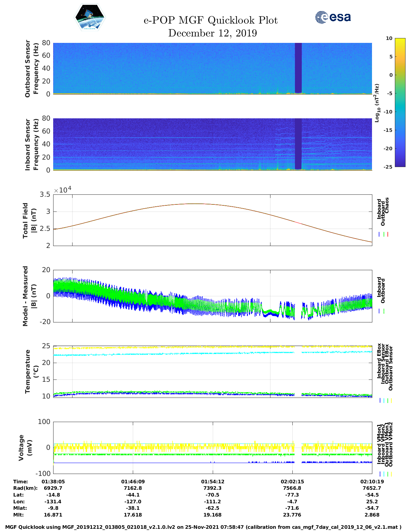Viewport: 411px width, 532px height.
Task: Select the 02:02:15 time tick label
Action: pyautogui.click(x=292, y=481)
